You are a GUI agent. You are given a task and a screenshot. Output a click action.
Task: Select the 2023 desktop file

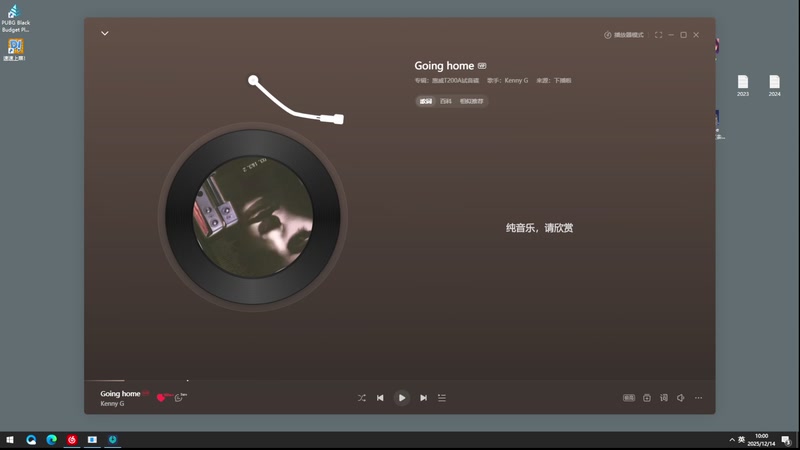pos(743,86)
